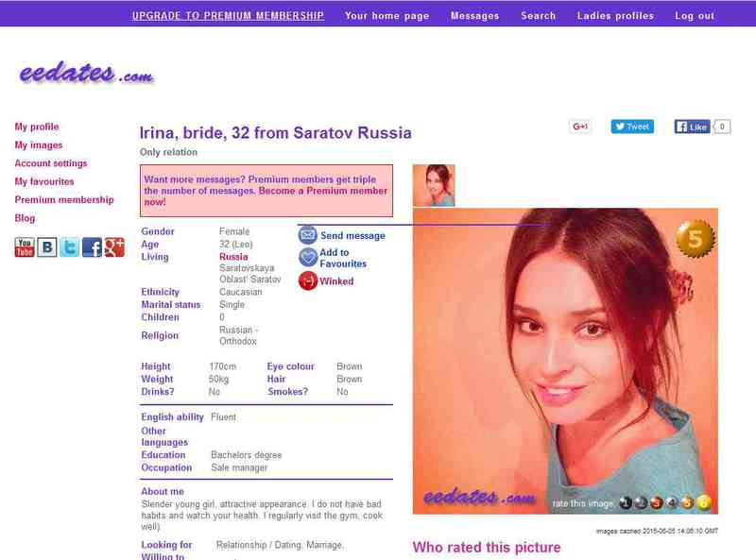This screenshot has height=560, width=756.
Task: Open Messages in top navigation
Action: tap(475, 16)
